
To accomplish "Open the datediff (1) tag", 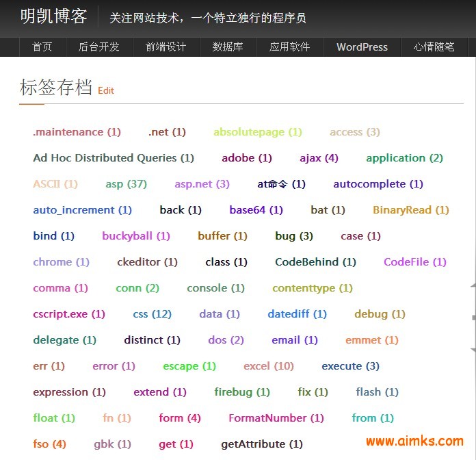I will [x=297, y=314].
